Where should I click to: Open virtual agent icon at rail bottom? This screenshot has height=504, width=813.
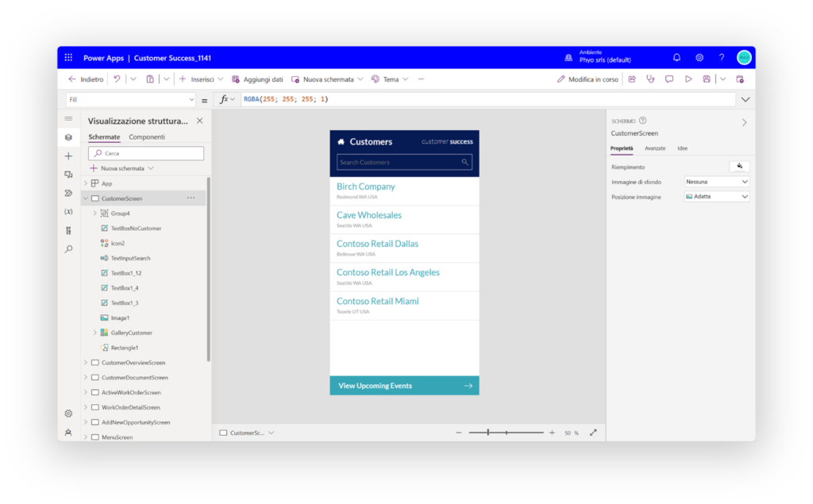pos(68,432)
